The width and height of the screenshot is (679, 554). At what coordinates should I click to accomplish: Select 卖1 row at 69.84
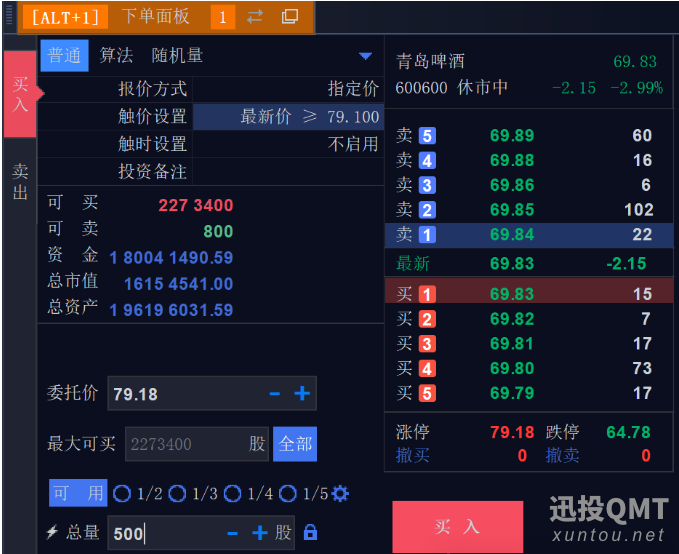click(528, 235)
